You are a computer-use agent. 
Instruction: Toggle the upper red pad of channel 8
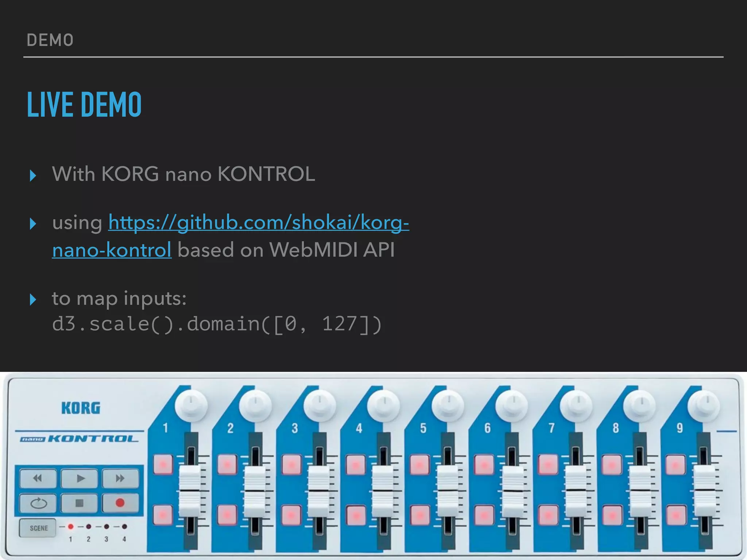point(612,464)
